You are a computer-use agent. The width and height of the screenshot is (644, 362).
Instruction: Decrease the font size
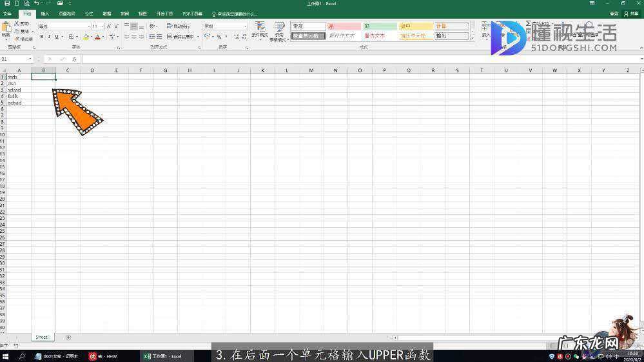tap(116, 26)
